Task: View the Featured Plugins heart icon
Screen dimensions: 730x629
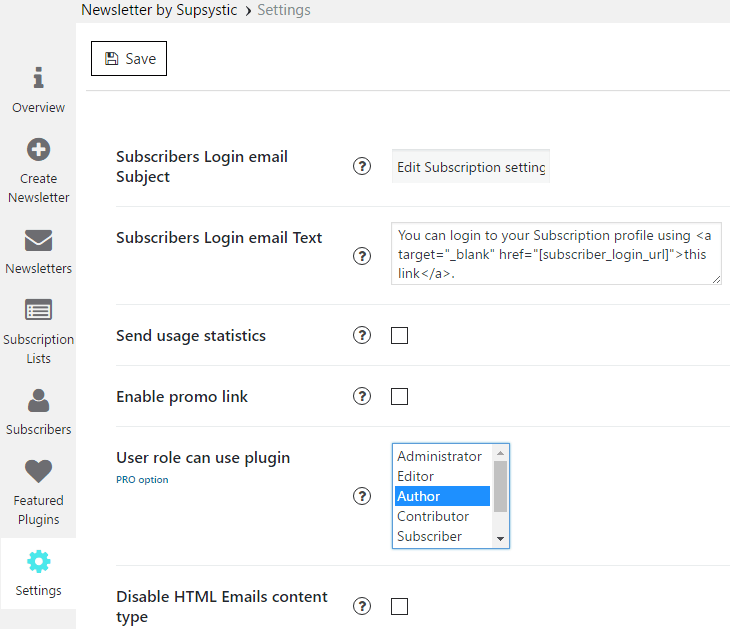Action: tap(39, 471)
